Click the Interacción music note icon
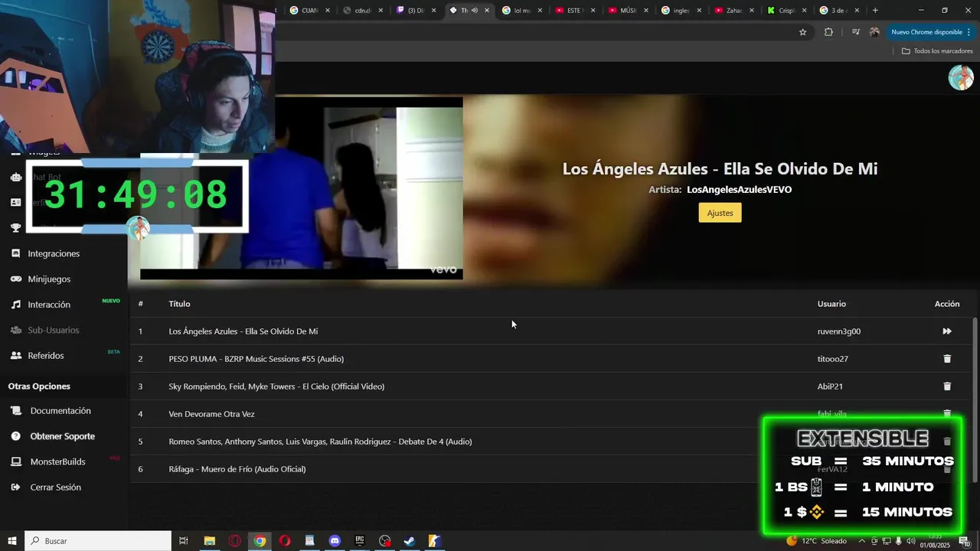The image size is (980, 551). coord(15,305)
